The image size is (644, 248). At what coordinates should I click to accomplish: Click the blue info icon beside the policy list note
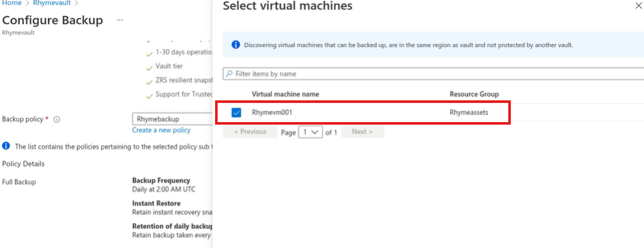6,146
